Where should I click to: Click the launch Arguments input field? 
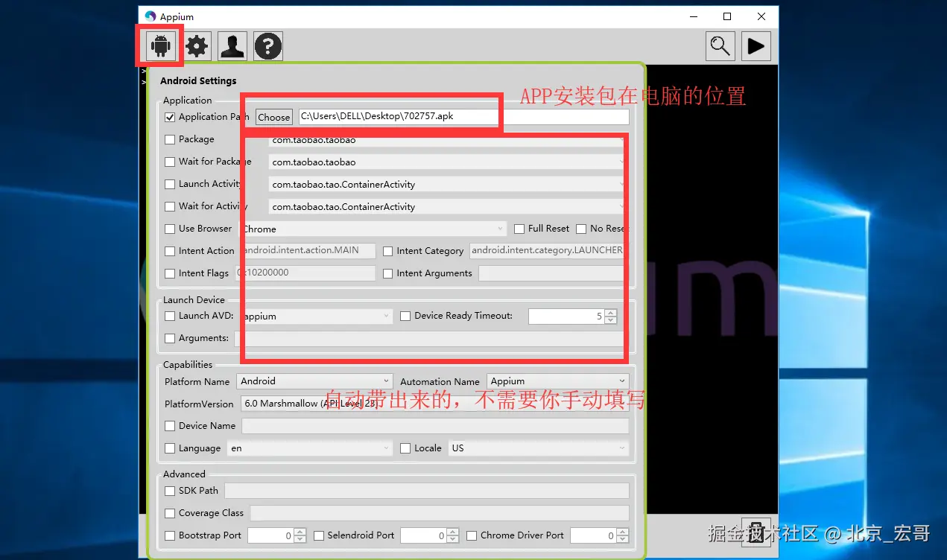tap(431, 338)
